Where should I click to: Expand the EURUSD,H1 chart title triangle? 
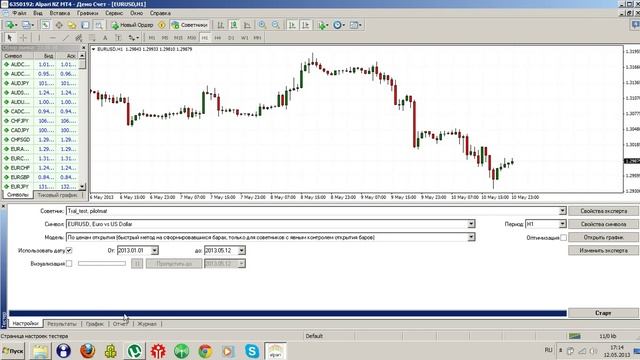(x=93, y=49)
